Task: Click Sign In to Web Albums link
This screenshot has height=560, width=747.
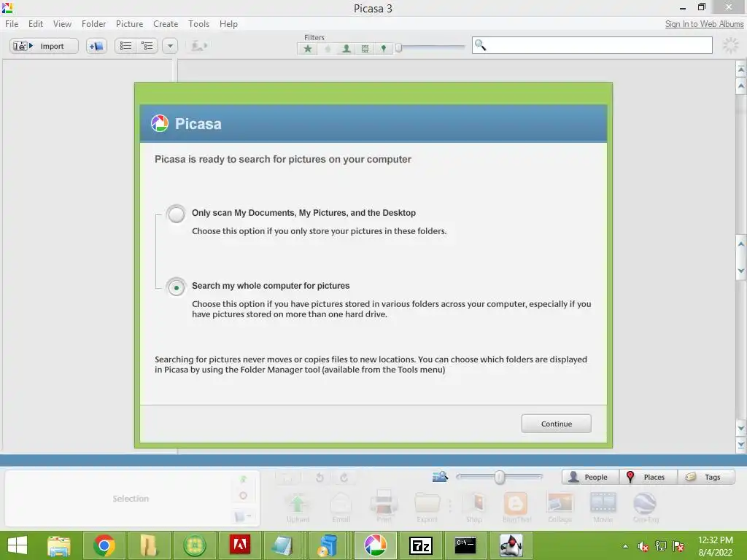Action: tap(704, 24)
